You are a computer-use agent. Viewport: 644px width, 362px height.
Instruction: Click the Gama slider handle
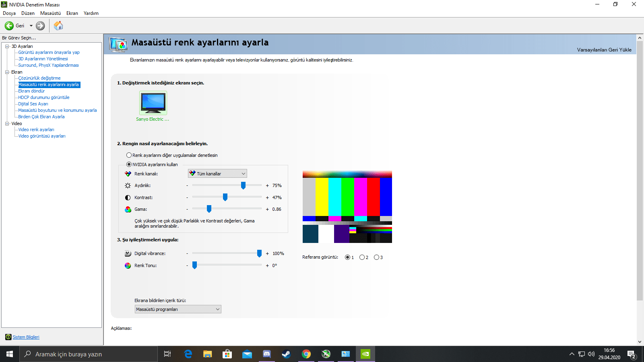pyautogui.click(x=209, y=209)
